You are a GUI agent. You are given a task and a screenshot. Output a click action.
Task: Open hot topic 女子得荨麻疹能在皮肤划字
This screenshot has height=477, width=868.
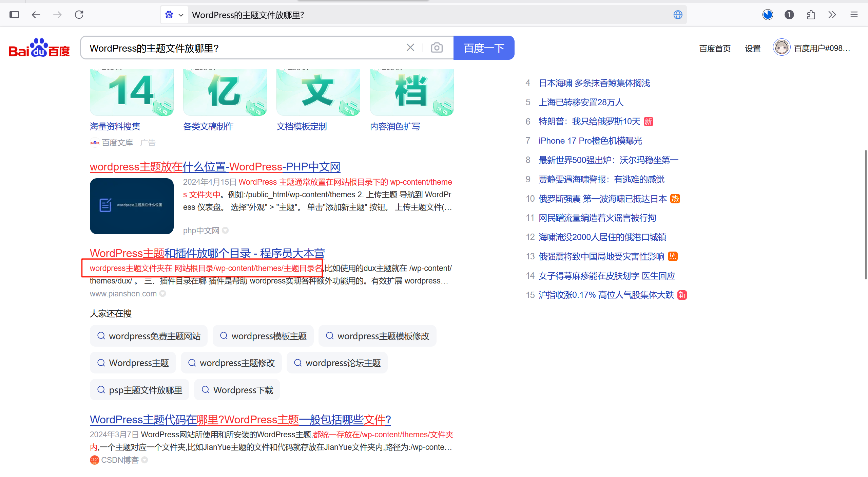607,276
